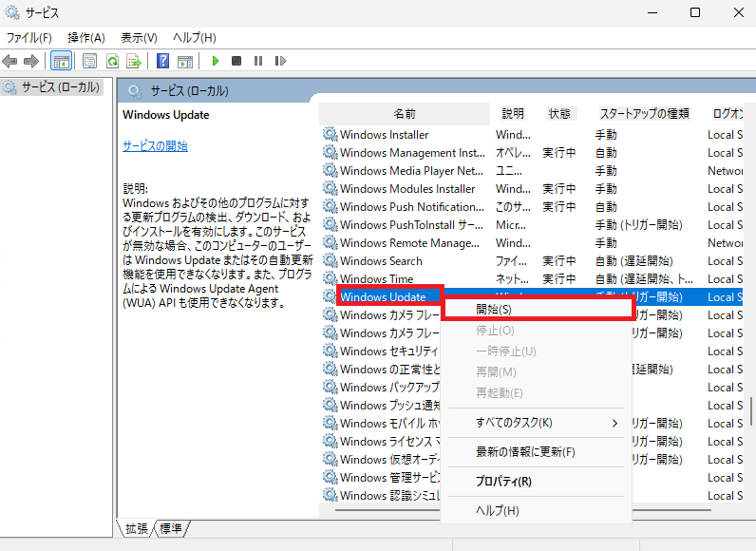Click the スタートアップの種類 column header
This screenshot has width=756, height=551.
(644, 114)
